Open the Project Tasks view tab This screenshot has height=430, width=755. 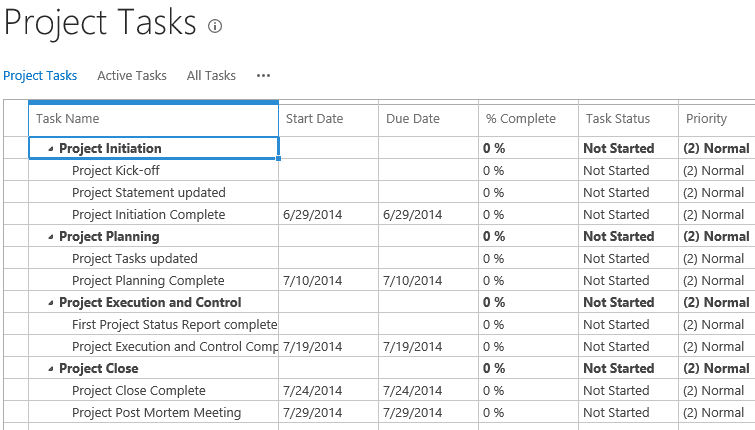point(40,76)
